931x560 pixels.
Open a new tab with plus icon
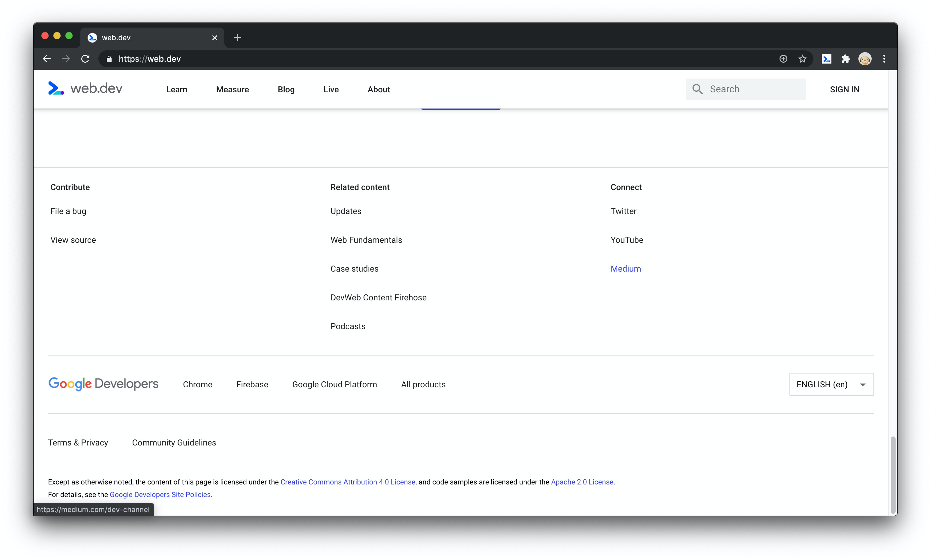point(237,38)
